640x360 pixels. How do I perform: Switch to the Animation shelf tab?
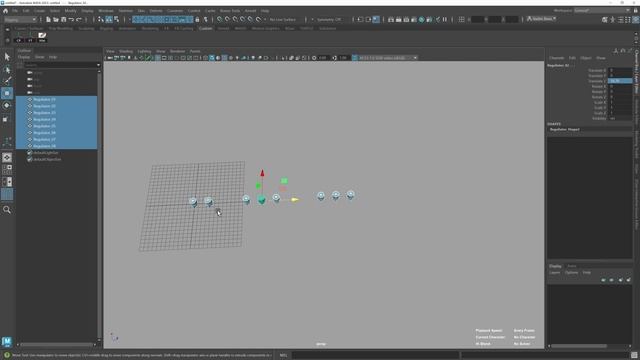click(x=127, y=29)
